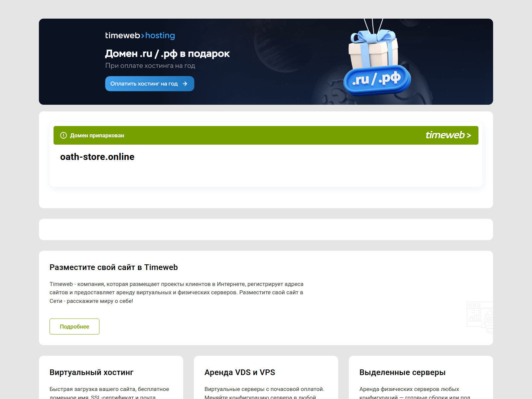Click the 'Подробнее' button
This screenshot has width=532, height=399.
[x=74, y=327]
